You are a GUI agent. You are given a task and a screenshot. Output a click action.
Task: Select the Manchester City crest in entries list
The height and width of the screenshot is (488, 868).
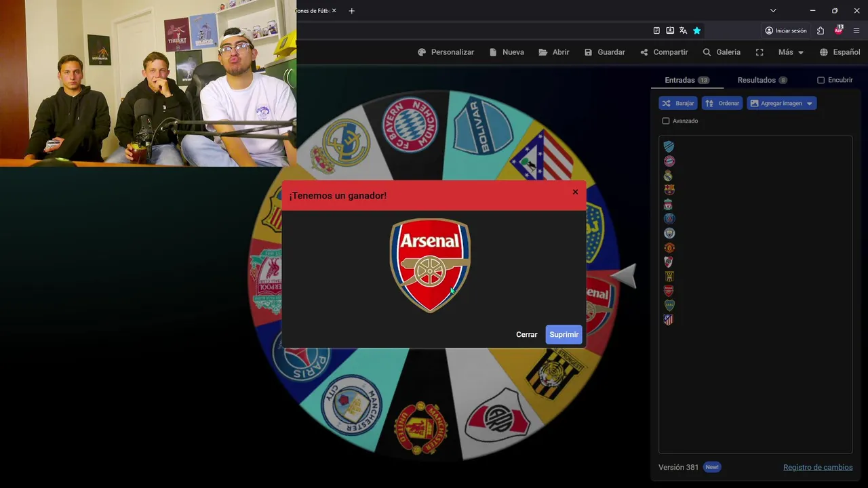click(x=669, y=233)
